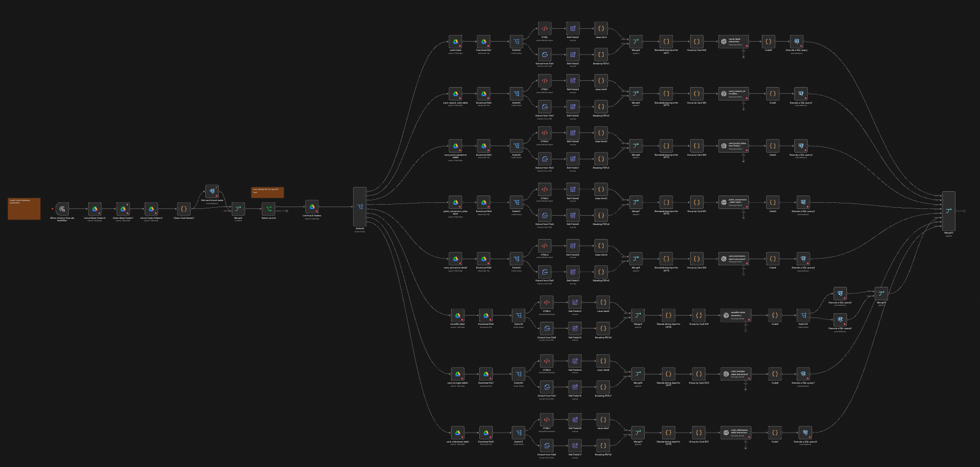Open the 'Breaking PDFs5' code node
980x467 pixels.
(x=601, y=271)
